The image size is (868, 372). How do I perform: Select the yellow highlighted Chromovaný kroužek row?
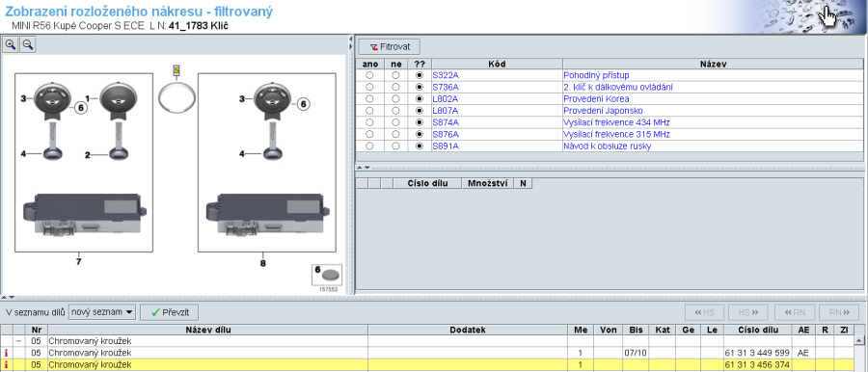[x=427, y=365]
